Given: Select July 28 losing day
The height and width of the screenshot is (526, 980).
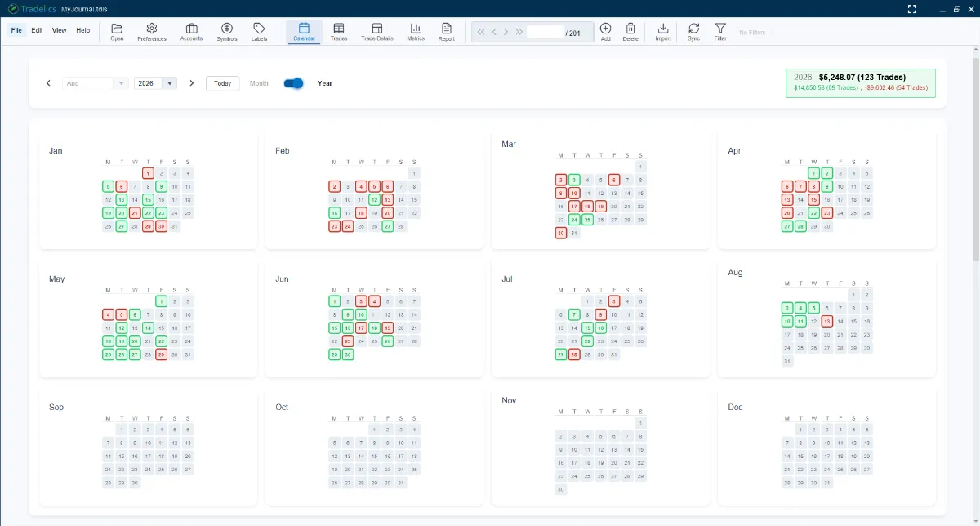Looking at the screenshot, I should click(574, 354).
